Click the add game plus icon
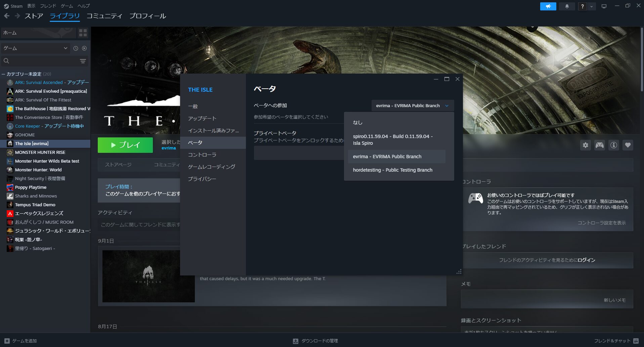644x347 pixels. [7, 341]
